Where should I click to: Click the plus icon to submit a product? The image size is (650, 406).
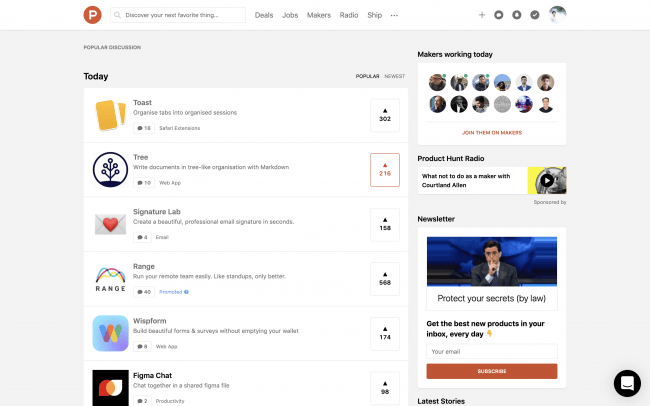482,15
